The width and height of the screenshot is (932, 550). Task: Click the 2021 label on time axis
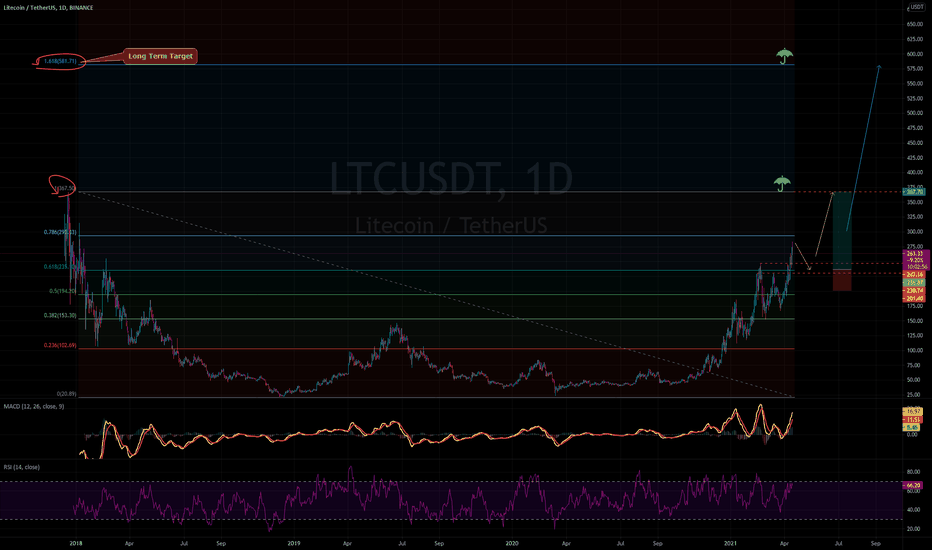click(730, 543)
